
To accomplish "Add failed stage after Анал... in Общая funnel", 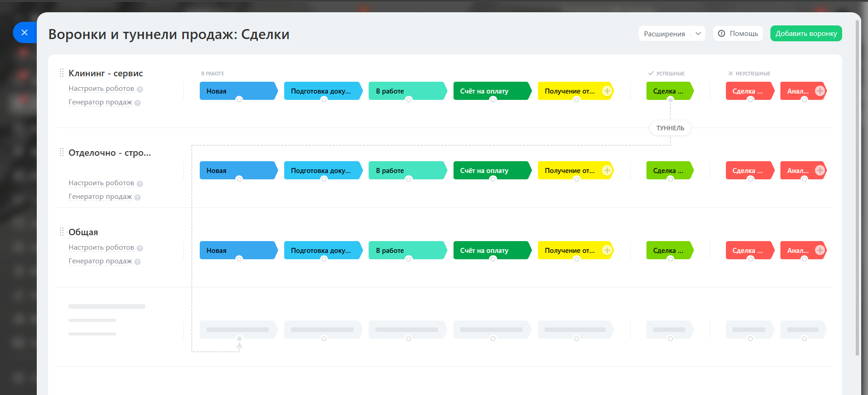I will 820,250.
